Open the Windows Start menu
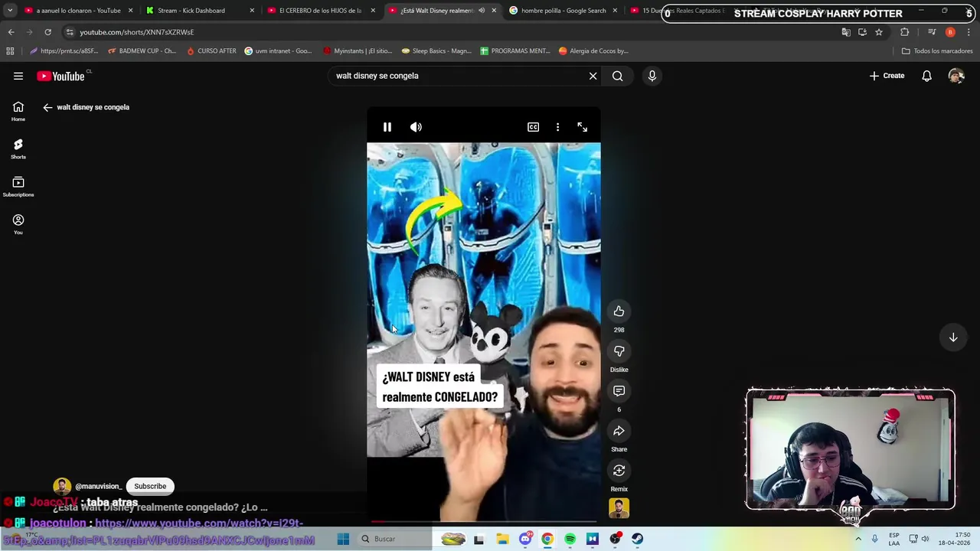The height and width of the screenshot is (551, 980). pyautogui.click(x=343, y=539)
